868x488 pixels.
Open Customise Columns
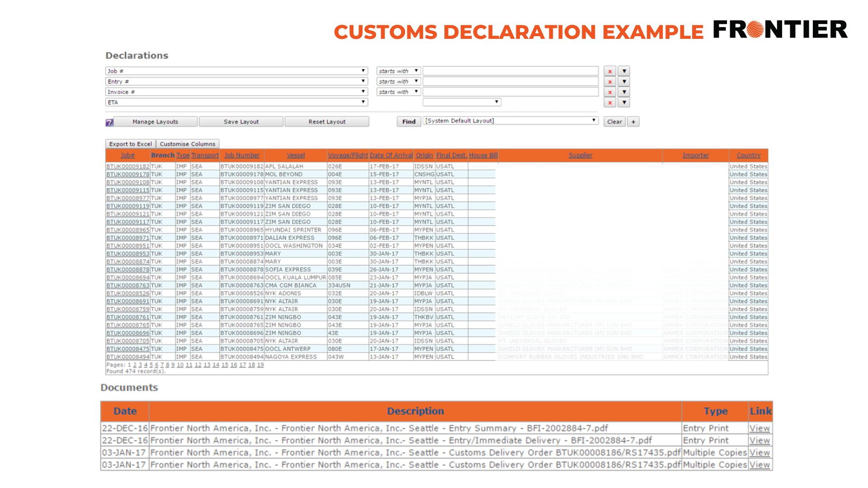(188, 144)
